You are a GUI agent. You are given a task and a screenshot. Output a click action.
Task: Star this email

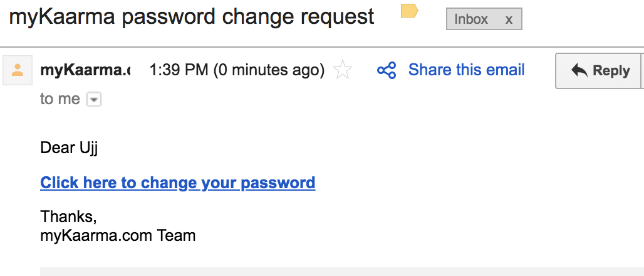coord(343,70)
